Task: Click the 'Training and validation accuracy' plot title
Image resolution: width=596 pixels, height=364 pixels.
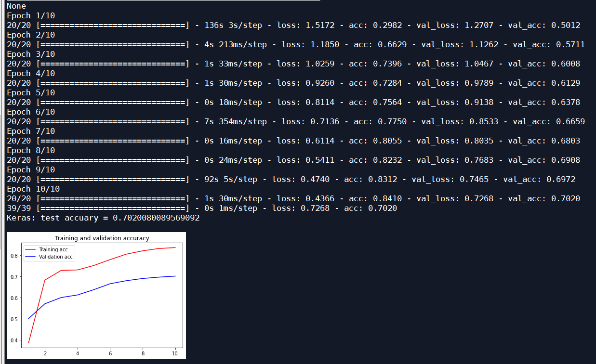Action: pyautogui.click(x=102, y=238)
